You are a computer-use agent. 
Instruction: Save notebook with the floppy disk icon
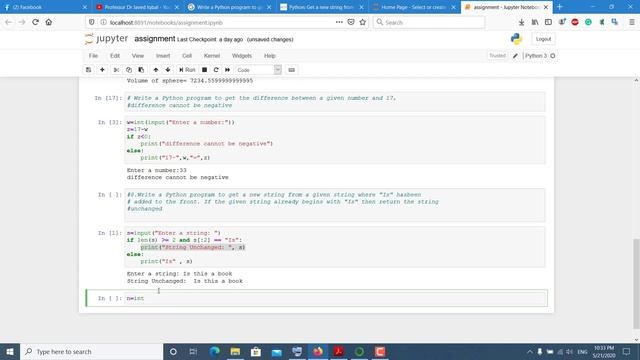(89, 70)
